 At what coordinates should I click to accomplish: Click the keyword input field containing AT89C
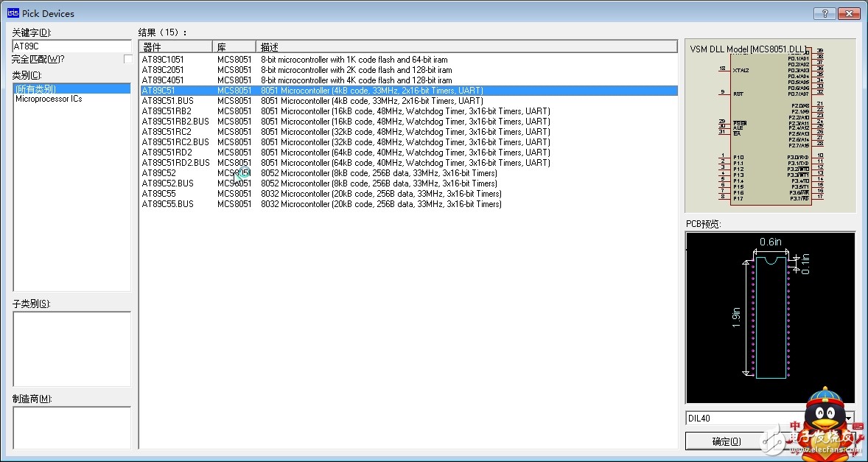click(71, 46)
